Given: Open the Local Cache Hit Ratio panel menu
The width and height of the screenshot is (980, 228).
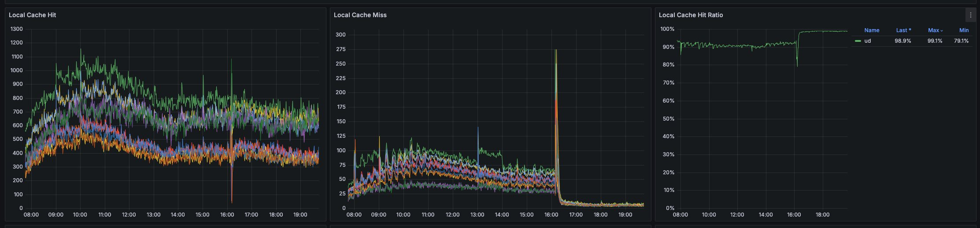Looking at the screenshot, I should tap(970, 15).
